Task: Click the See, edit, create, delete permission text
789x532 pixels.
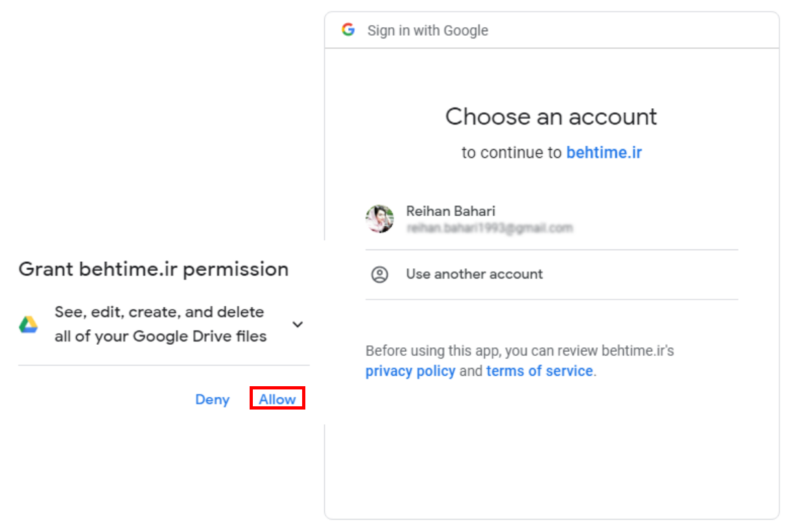Action: tap(159, 312)
